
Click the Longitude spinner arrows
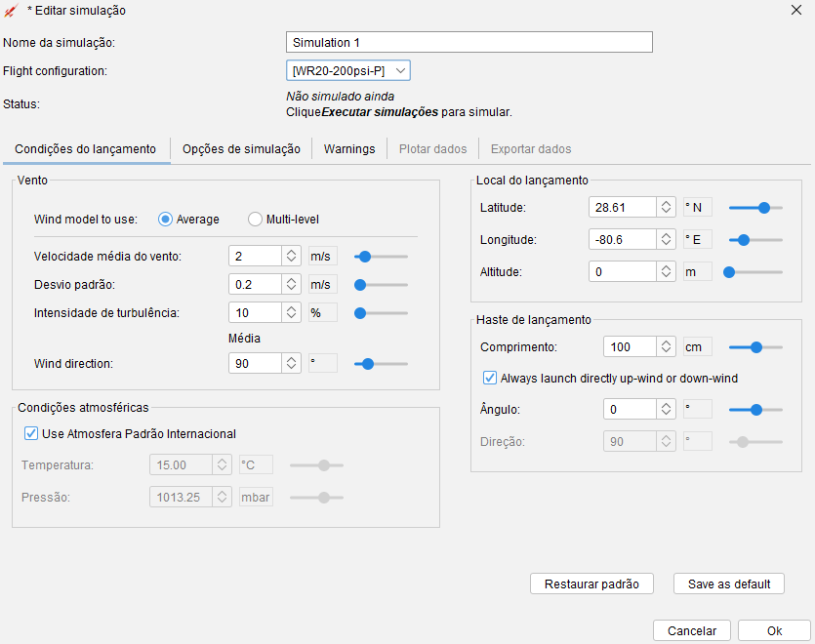666,239
